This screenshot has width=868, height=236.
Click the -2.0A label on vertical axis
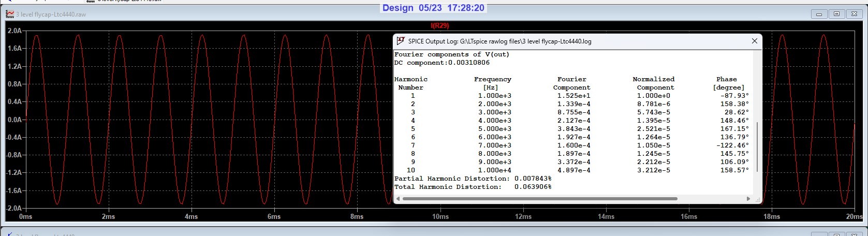tap(13, 208)
